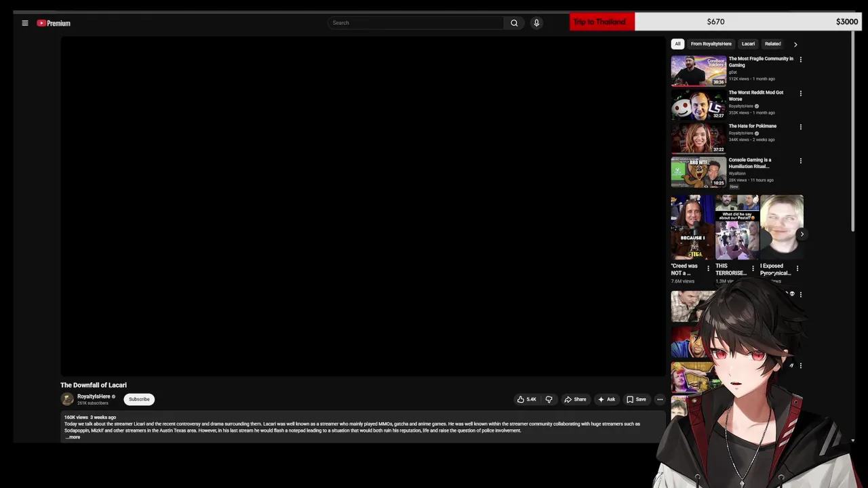Click the 160K views text
This screenshot has height=488, width=868.
point(76,418)
